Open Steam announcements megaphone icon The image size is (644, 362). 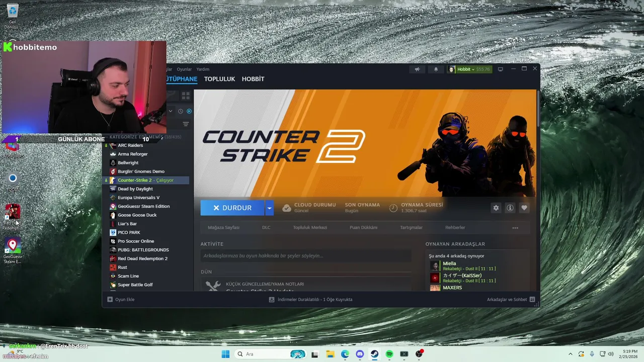click(x=417, y=69)
